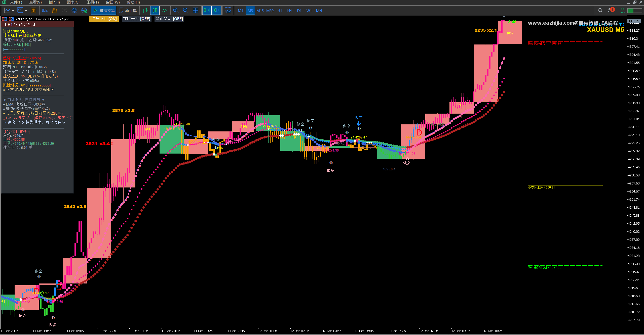Click the green connection status bar
Image resolution: width=644 pixels, height=335 pixels.
click(x=634, y=11)
